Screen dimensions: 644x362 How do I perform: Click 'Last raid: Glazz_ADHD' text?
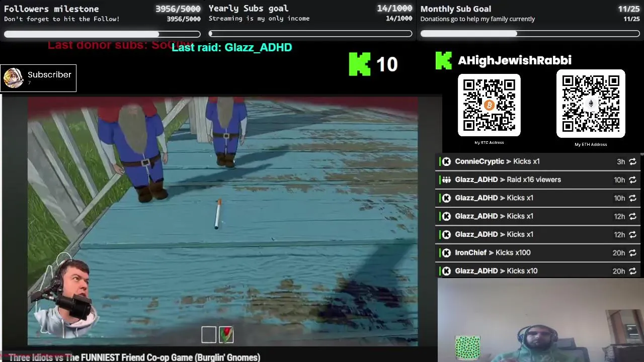[232, 47]
